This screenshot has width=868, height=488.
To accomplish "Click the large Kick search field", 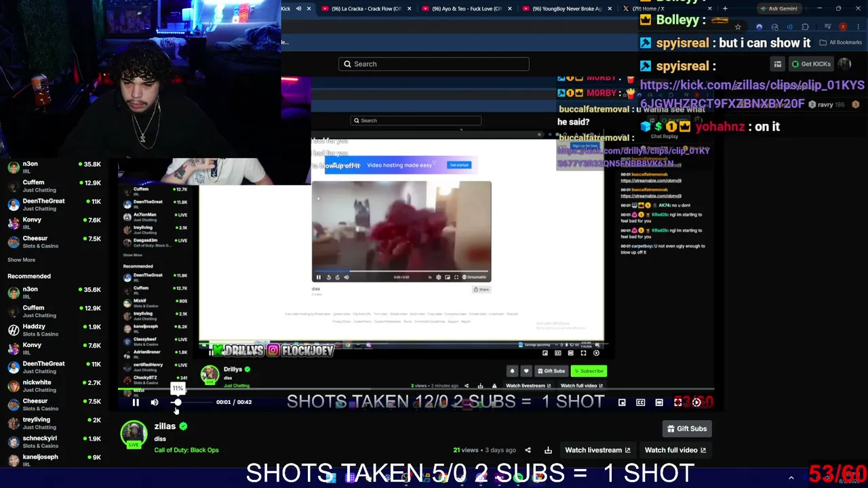I will tap(434, 64).
